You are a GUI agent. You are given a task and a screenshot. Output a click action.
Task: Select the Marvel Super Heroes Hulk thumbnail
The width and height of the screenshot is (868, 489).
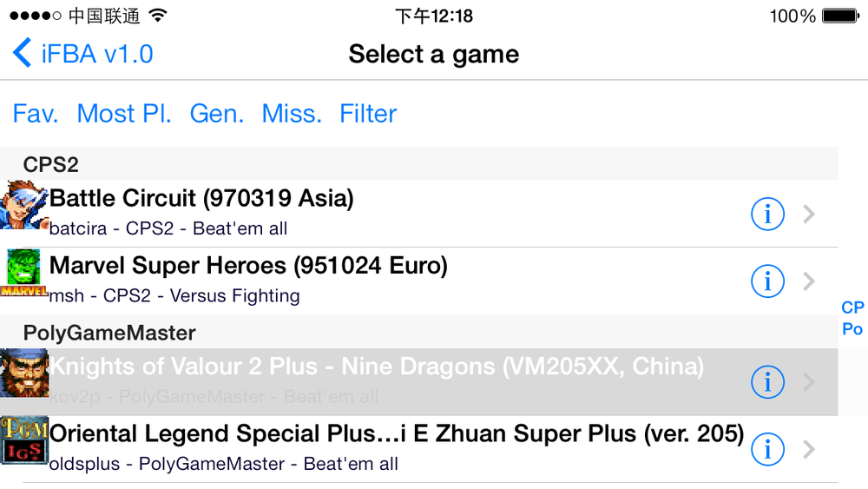click(x=24, y=273)
